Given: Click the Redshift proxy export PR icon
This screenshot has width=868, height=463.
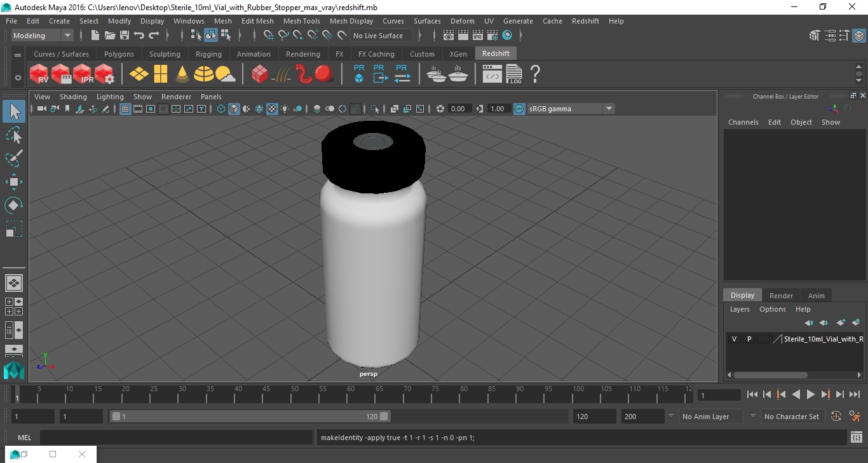Looking at the screenshot, I should click(380, 74).
